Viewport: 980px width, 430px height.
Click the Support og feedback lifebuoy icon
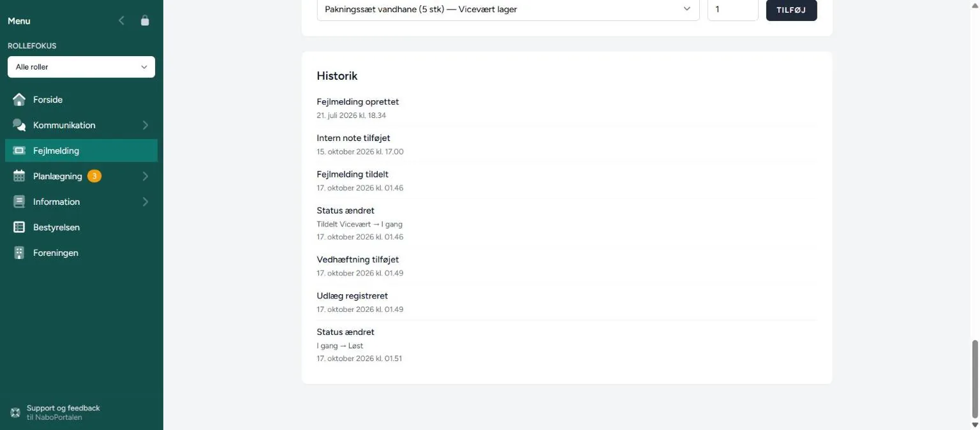[15, 412]
